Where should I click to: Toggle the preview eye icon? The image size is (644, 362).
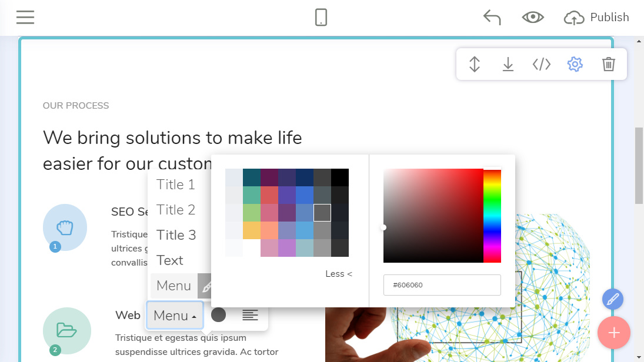pyautogui.click(x=533, y=18)
